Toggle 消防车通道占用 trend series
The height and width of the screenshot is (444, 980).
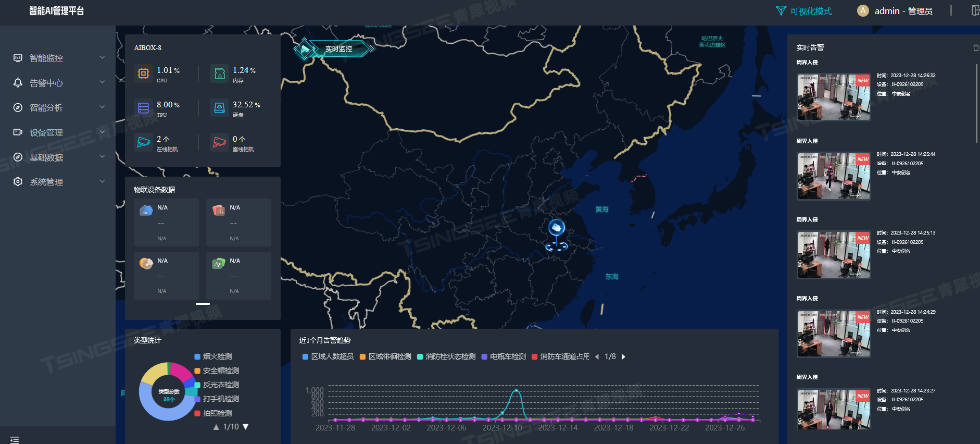(x=560, y=356)
